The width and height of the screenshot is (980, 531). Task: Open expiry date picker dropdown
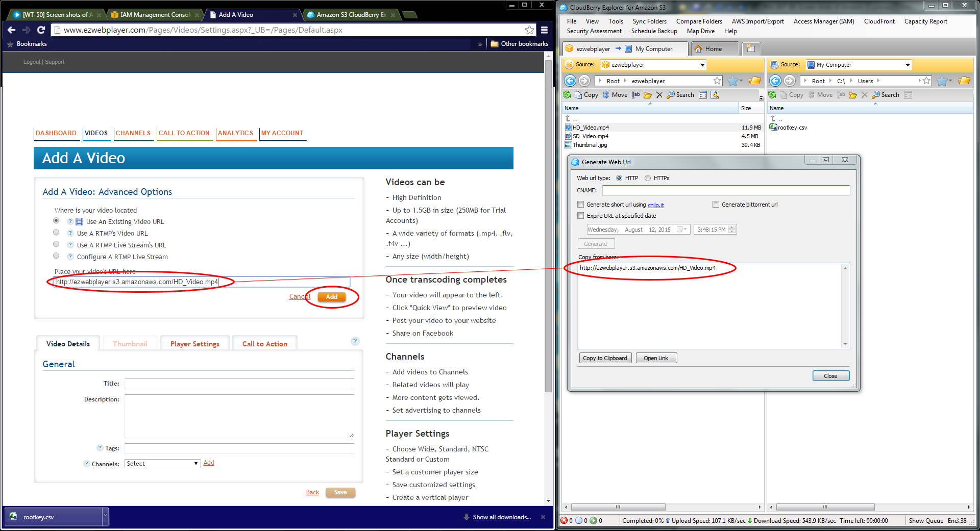[x=682, y=230]
